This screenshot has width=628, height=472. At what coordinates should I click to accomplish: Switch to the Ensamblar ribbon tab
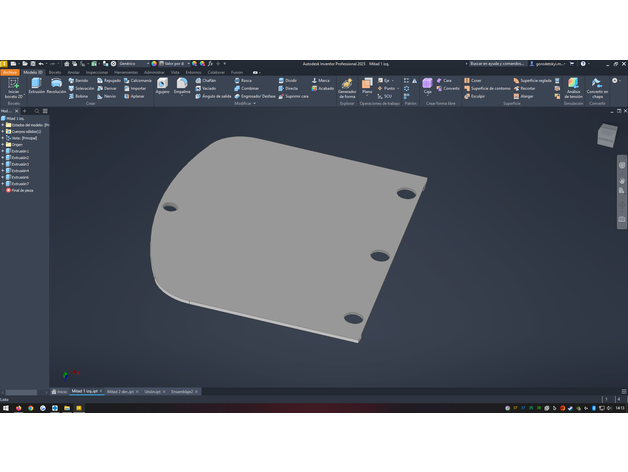coord(73,72)
